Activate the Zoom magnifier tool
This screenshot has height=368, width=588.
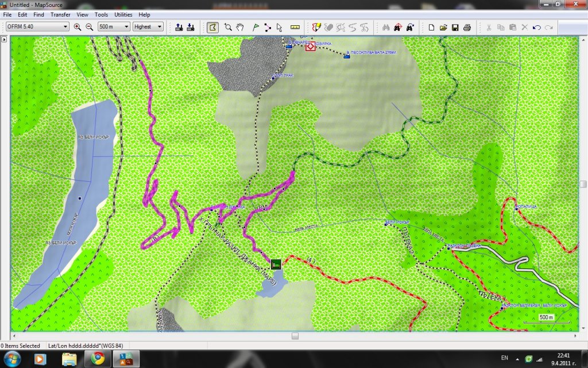coord(228,27)
